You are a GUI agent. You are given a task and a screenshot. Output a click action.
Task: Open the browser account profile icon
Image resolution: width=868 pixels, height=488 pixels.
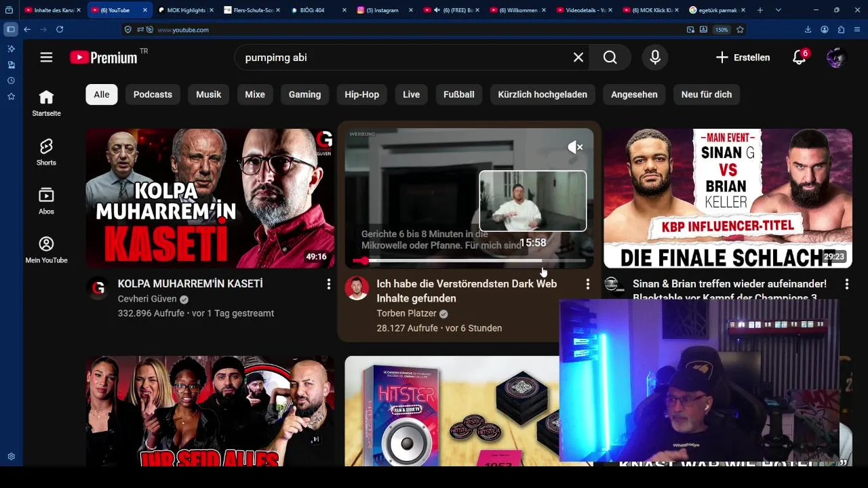click(x=825, y=29)
